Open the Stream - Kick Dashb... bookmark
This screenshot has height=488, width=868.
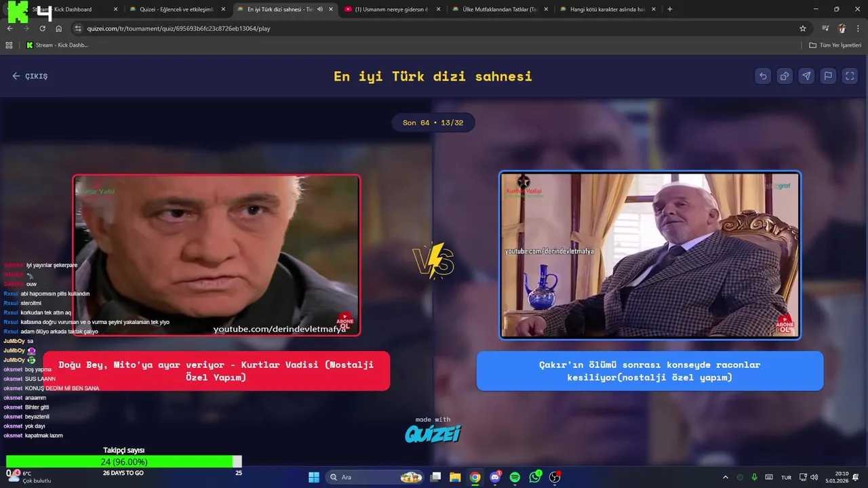click(57, 45)
